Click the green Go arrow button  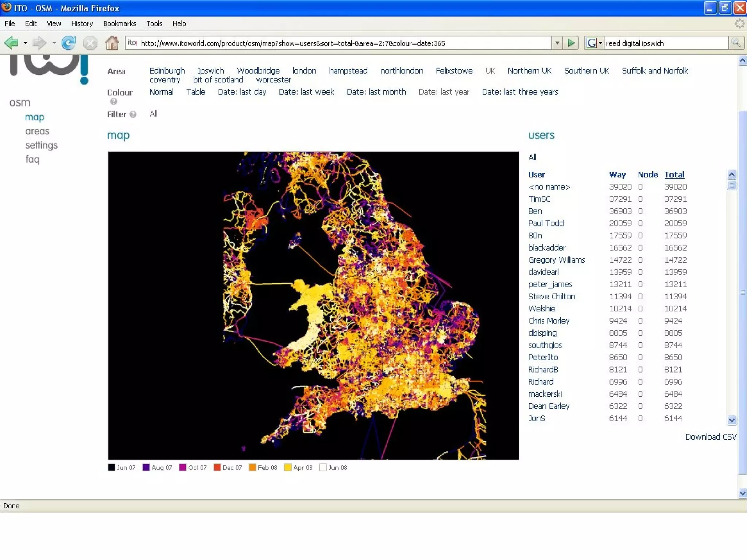(x=571, y=43)
